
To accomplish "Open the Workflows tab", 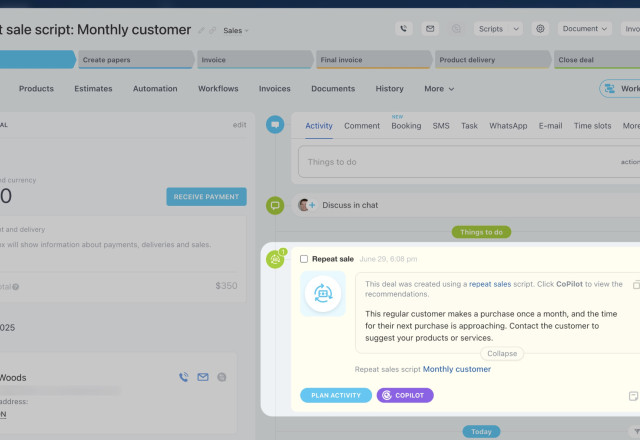I will click(218, 89).
